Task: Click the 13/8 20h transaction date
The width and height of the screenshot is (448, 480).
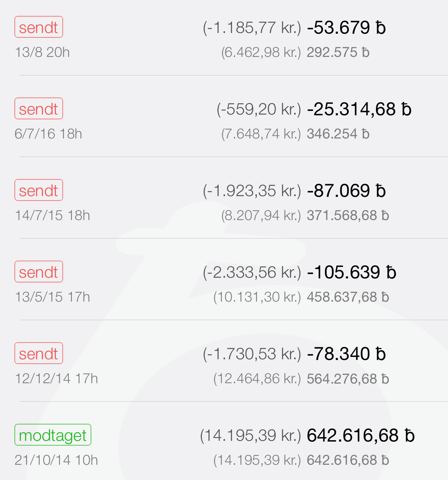Action: (x=42, y=53)
